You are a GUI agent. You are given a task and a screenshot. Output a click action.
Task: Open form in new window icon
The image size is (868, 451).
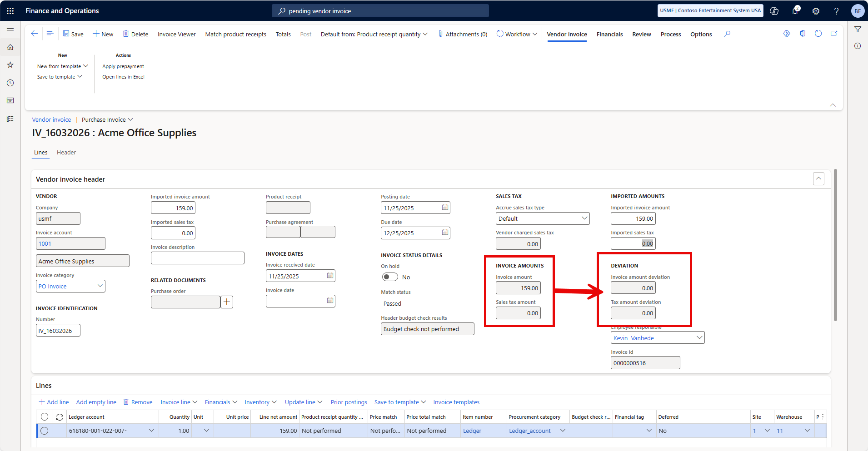coord(834,34)
